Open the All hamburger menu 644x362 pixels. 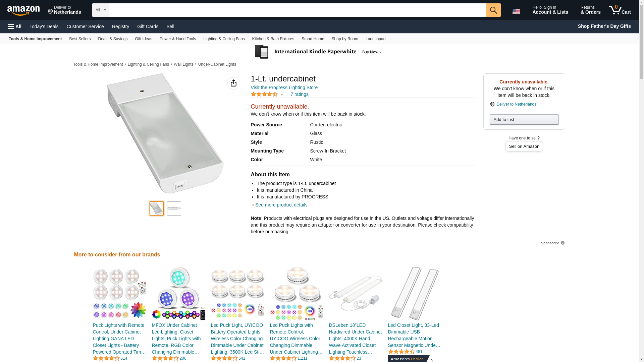click(x=15, y=26)
